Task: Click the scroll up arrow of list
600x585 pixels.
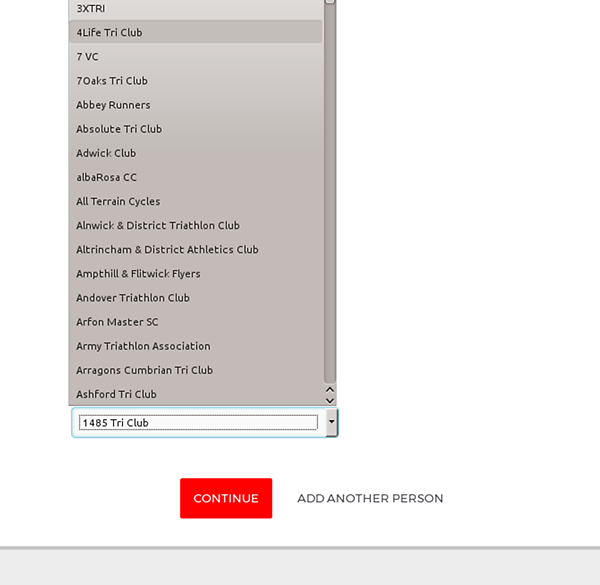Action: [x=330, y=389]
